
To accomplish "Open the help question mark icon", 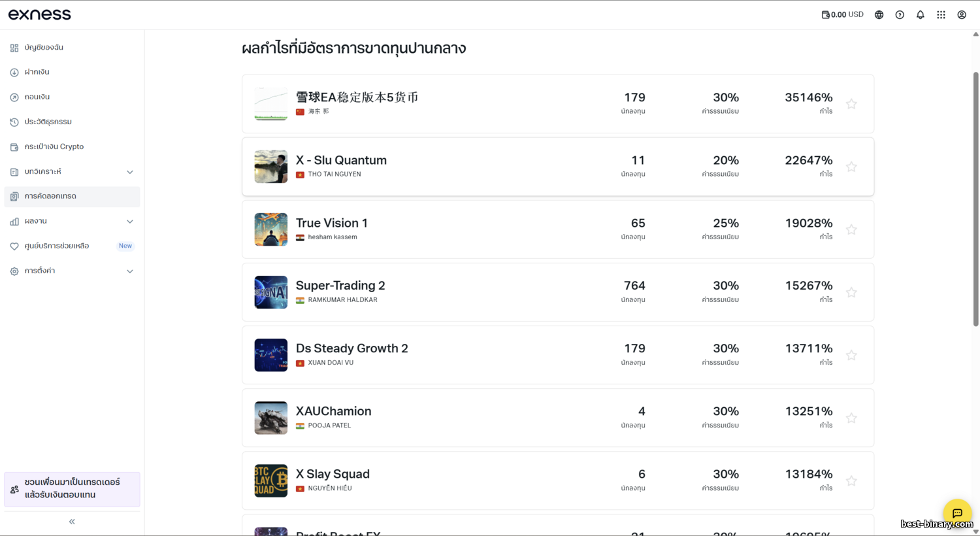I will tap(900, 15).
